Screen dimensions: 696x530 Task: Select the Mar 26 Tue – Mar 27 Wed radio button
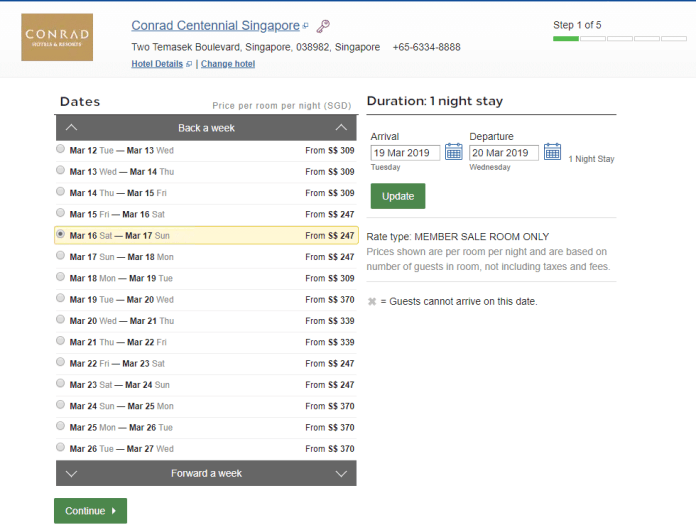click(x=60, y=447)
